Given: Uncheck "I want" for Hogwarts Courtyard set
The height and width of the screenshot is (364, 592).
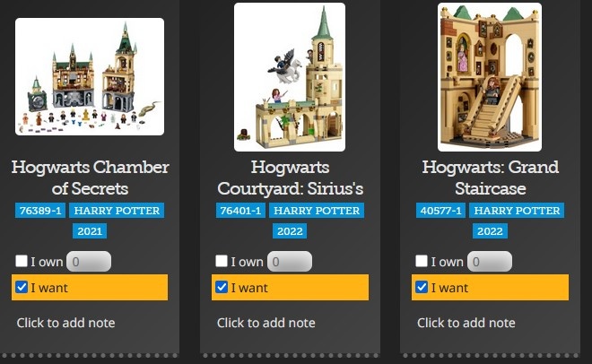Looking at the screenshot, I should (222, 287).
